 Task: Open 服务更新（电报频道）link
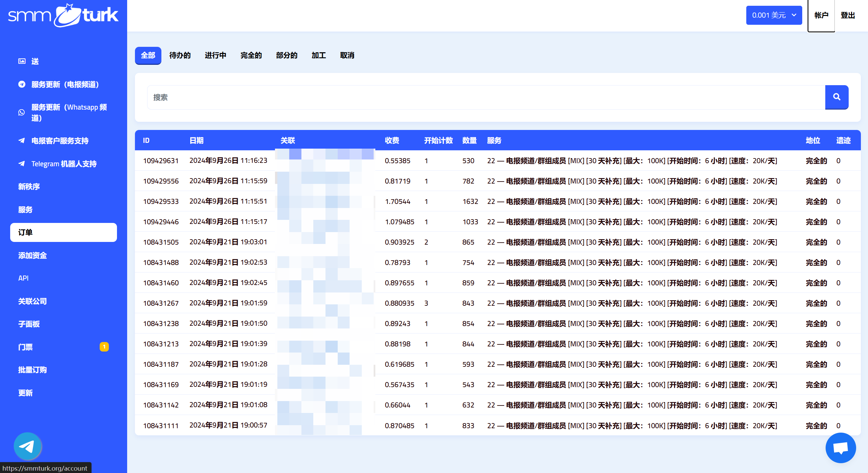point(65,84)
